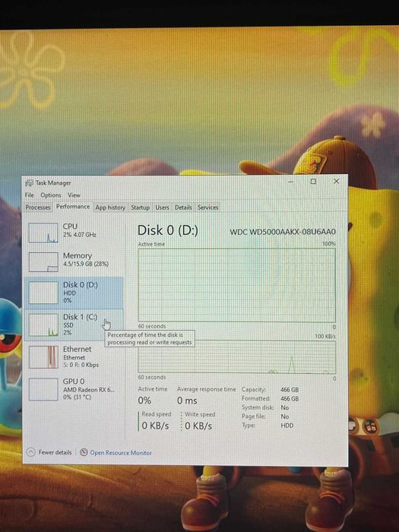The height and width of the screenshot is (532, 399).
Task: Switch to the Processes tab
Action: (x=38, y=207)
